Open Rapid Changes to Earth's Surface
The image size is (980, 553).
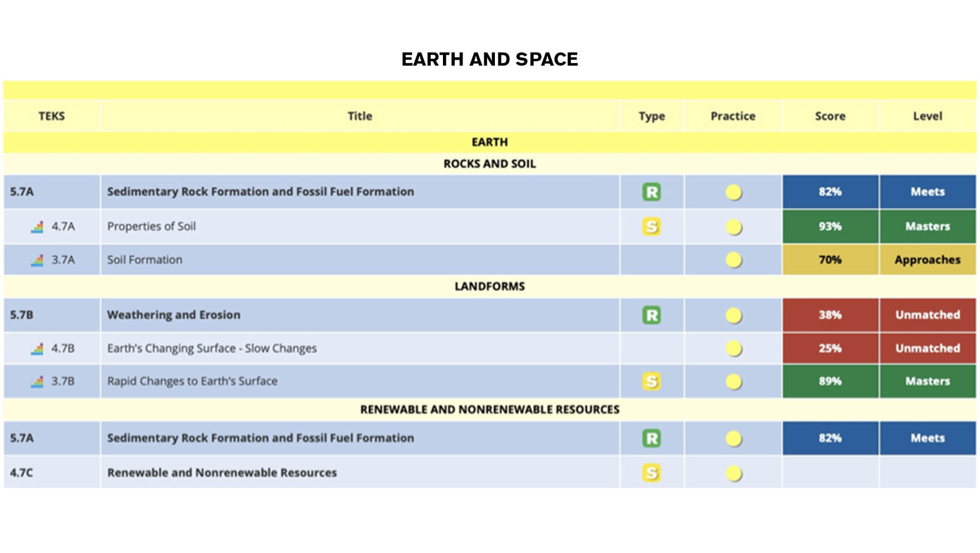pyautogui.click(x=192, y=381)
